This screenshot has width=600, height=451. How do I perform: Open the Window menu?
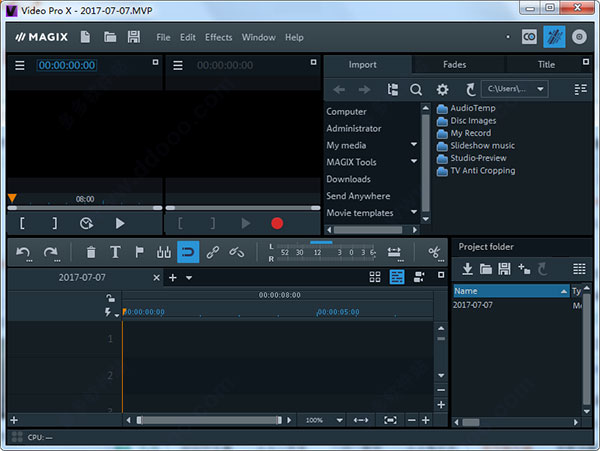(x=259, y=37)
